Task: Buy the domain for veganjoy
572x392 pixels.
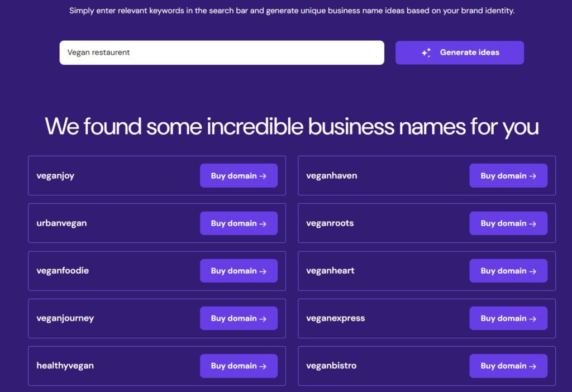Action: (x=239, y=175)
